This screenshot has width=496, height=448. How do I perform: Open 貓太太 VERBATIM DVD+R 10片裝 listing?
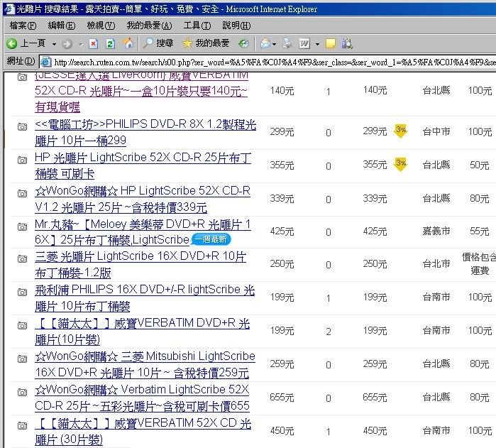[x=142, y=331]
